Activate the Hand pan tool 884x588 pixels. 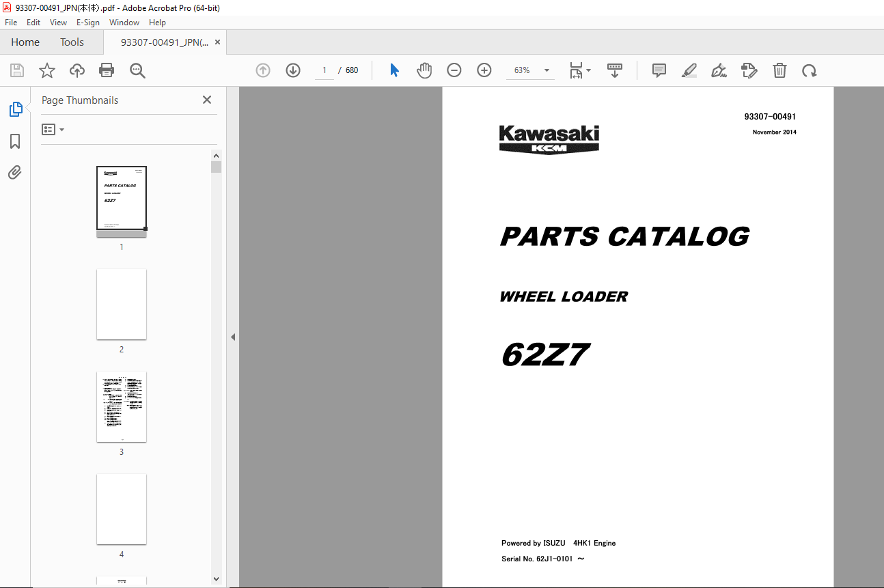pos(424,70)
